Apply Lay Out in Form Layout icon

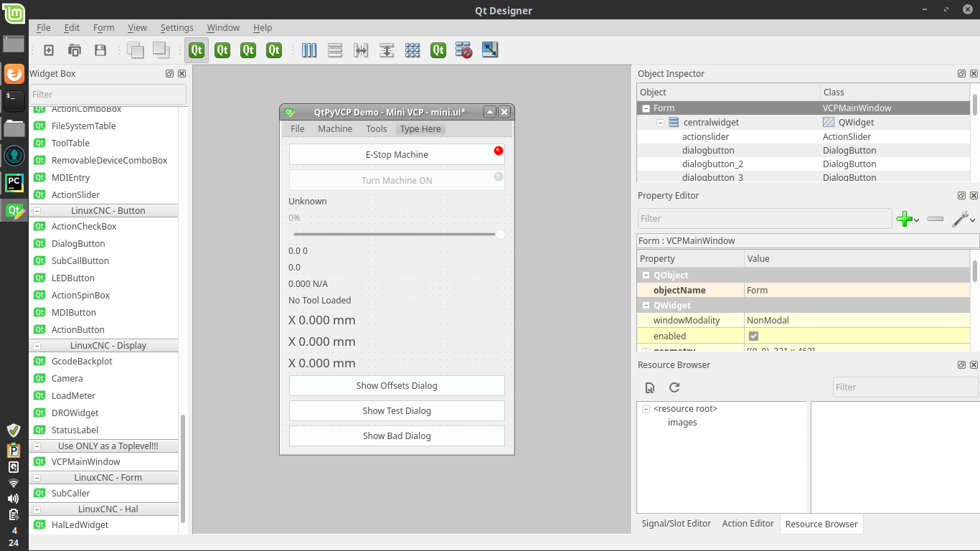[x=438, y=50]
